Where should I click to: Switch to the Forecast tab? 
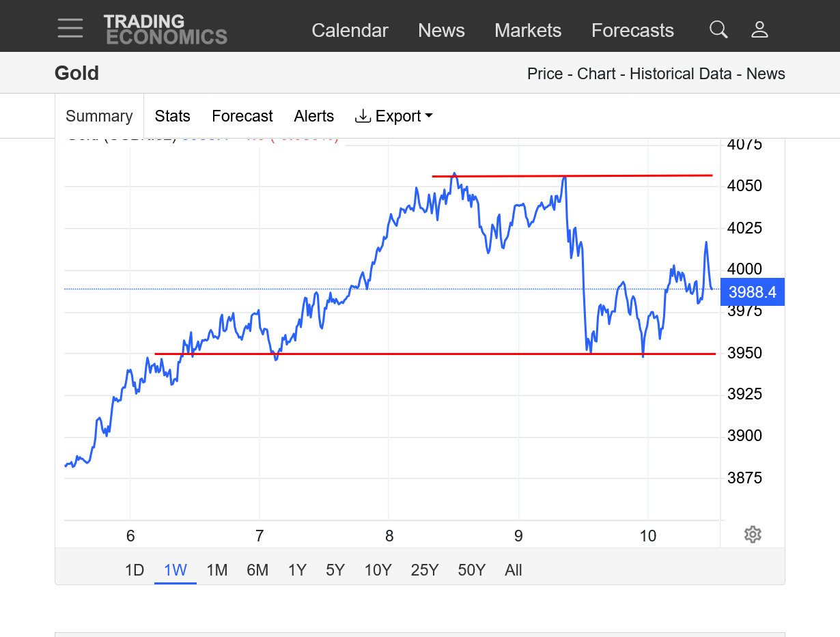click(242, 116)
